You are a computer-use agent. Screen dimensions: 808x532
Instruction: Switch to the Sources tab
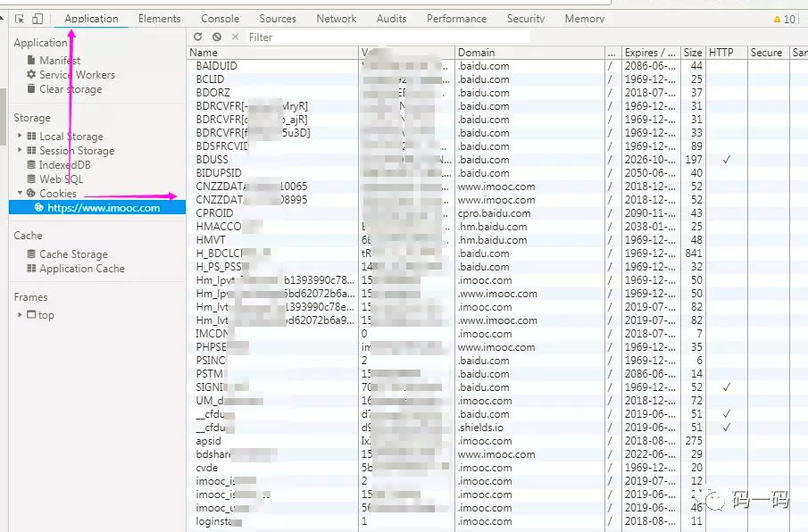[x=278, y=19]
